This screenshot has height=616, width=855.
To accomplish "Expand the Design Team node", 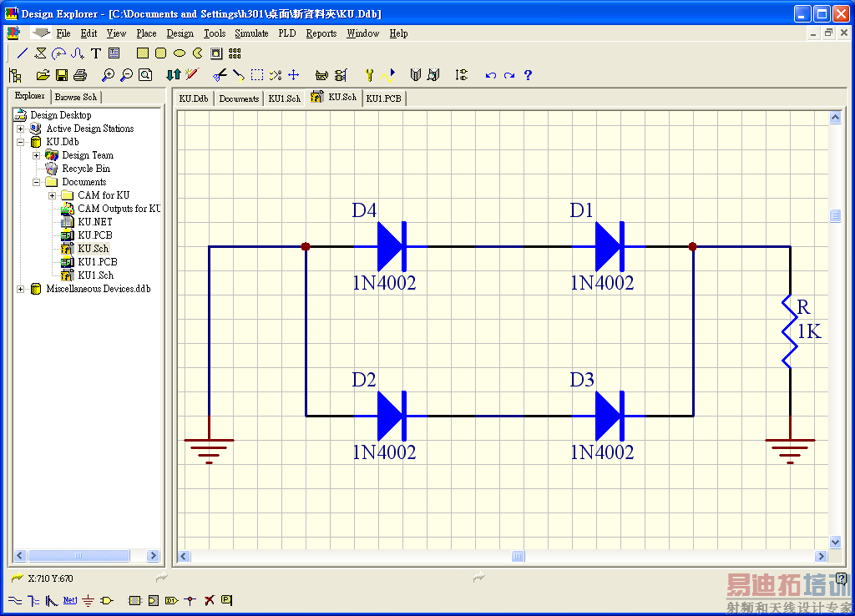I will tap(37, 156).
